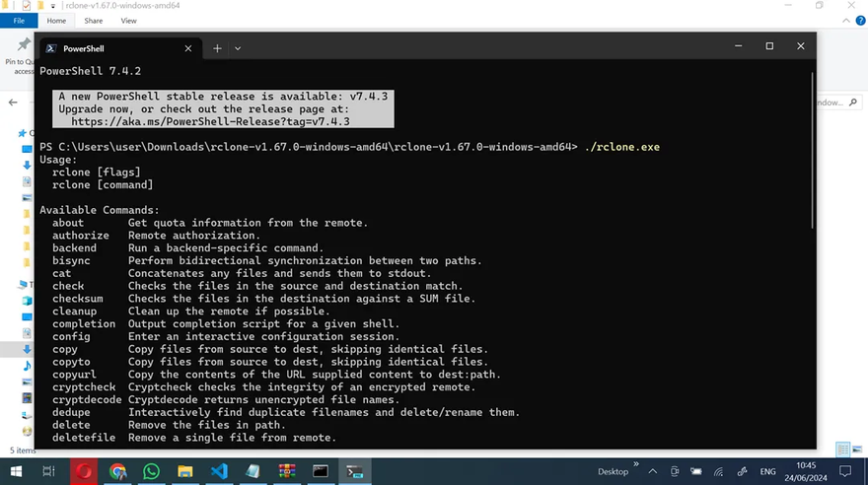Switch Explorer to details view icon

843,450
